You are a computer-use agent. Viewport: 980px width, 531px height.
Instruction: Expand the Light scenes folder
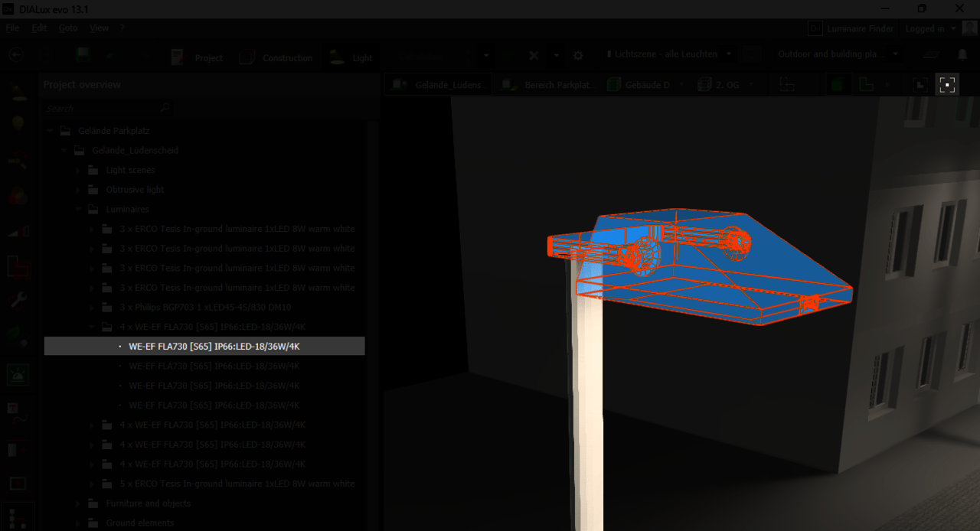[x=78, y=170]
